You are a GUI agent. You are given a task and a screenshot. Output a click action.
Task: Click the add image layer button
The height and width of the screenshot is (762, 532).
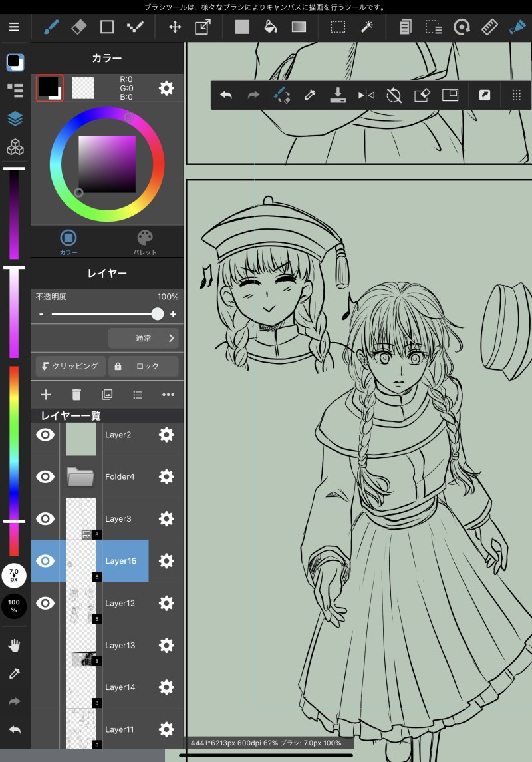pos(107,395)
